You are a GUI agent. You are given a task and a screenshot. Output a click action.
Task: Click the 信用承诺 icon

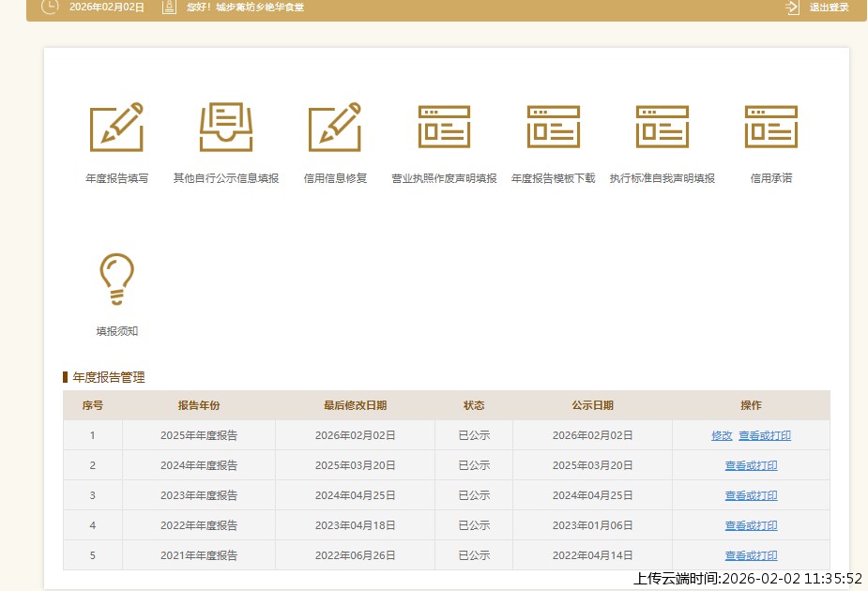coord(770,127)
